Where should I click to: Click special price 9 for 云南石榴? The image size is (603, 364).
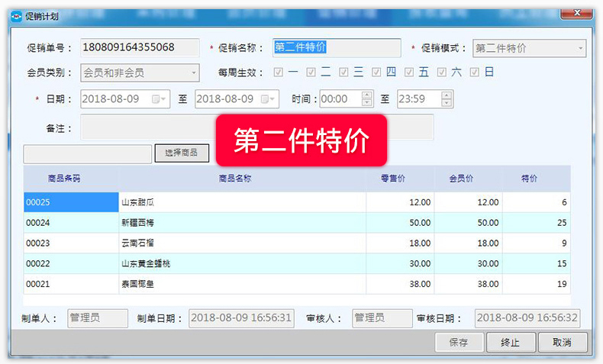[537, 243]
